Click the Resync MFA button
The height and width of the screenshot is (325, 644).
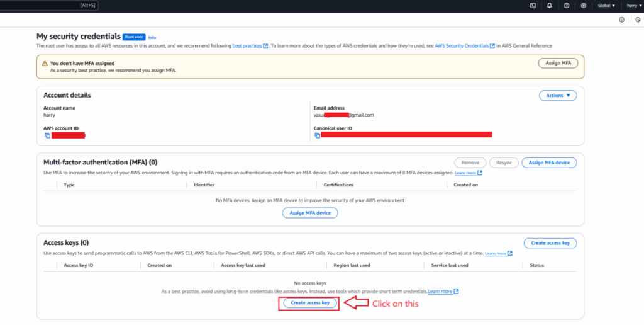tap(504, 162)
